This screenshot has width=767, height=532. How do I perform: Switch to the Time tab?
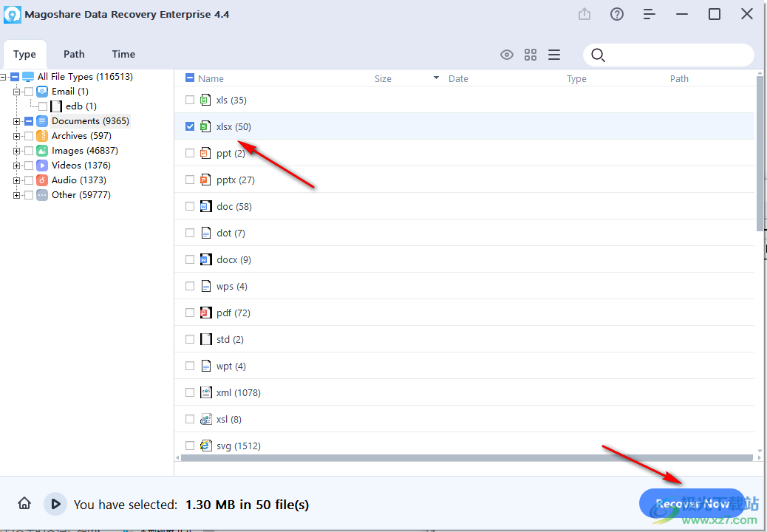point(123,54)
